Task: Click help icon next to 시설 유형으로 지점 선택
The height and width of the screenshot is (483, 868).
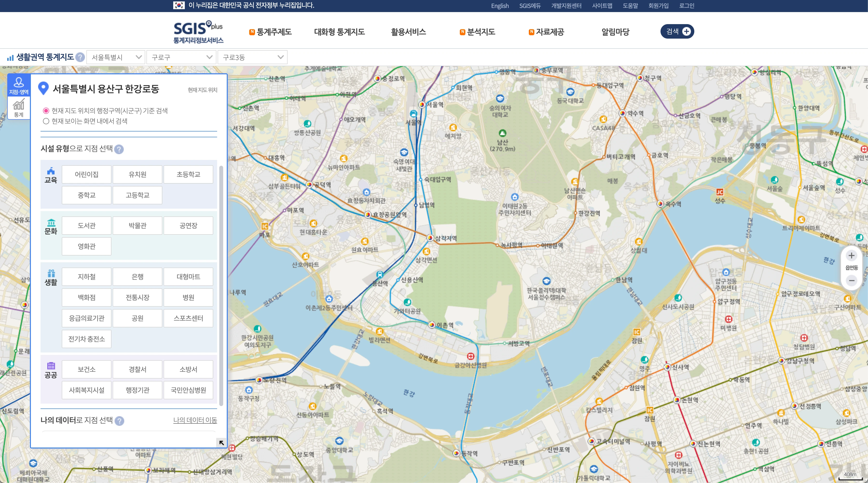Action: [119, 149]
